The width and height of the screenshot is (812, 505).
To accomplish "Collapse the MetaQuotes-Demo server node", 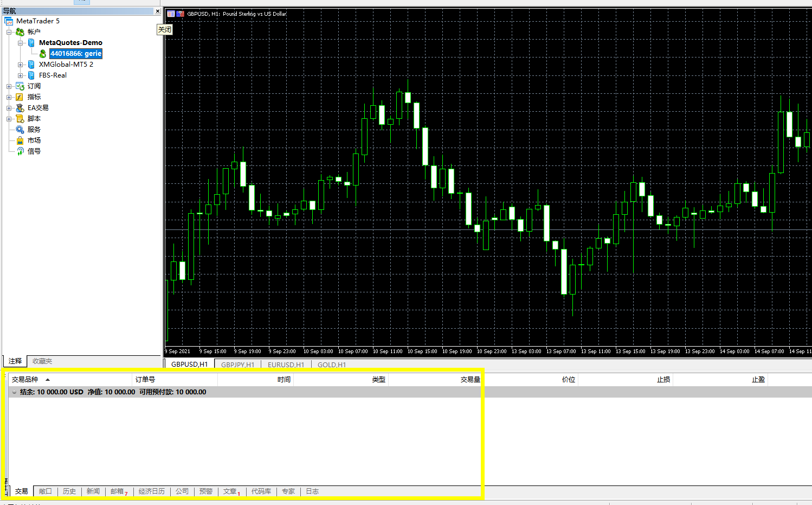I will click(x=20, y=43).
